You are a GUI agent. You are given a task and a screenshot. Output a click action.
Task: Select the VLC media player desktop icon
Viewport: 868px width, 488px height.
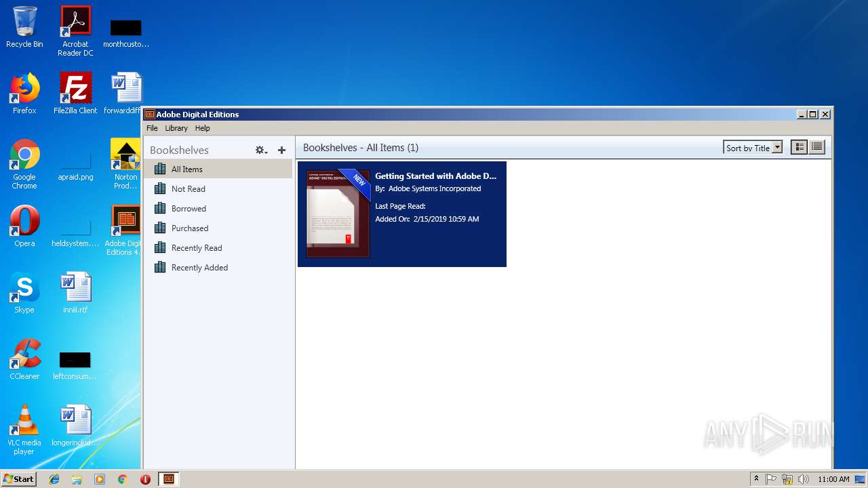(24, 430)
